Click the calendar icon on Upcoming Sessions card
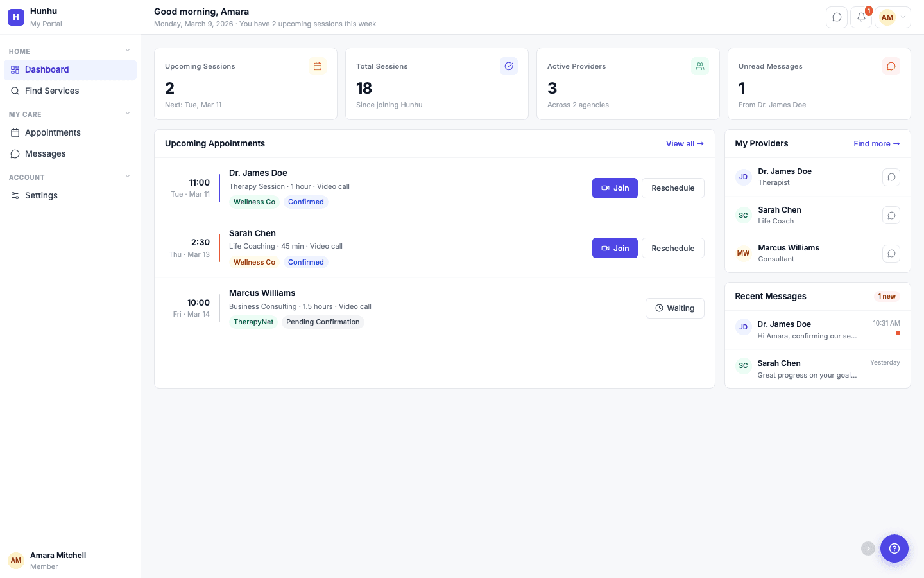924x578 pixels. (x=318, y=66)
